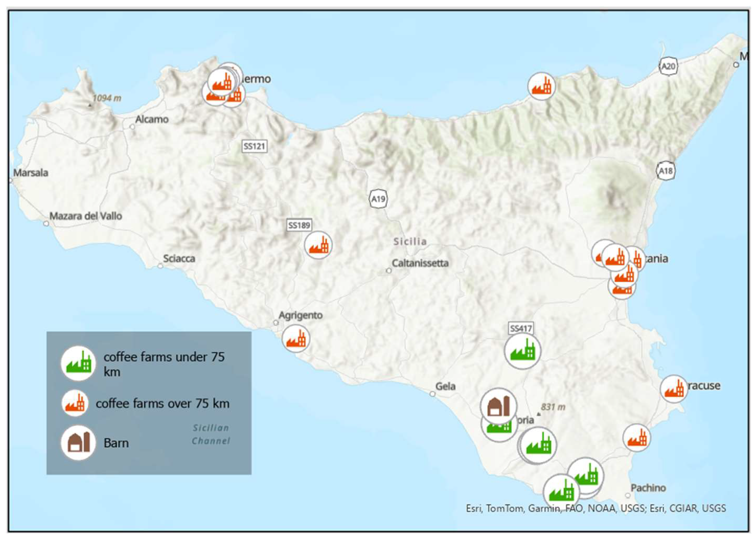Select the front orange farm marker at Palermo
The width and height of the screenshot is (756, 540).
[x=221, y=82]
